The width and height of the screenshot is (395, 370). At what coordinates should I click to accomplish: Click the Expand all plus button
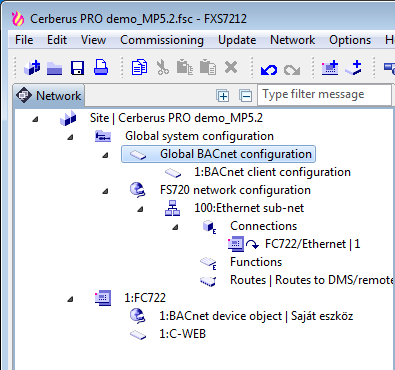click(x=223, y=96)
